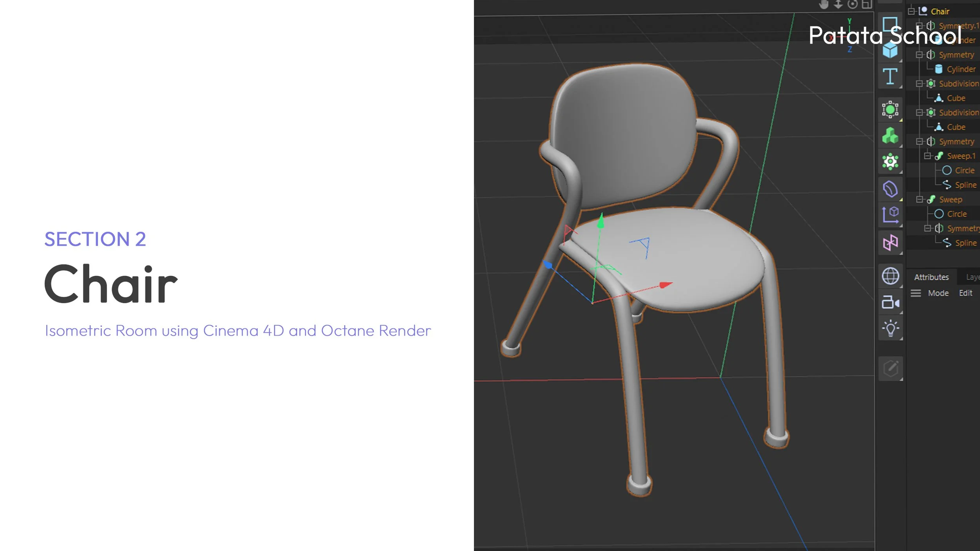Open the MoGraph Cloner gear icon
Screen dimensions: 980x551
[x=890, y=161]
